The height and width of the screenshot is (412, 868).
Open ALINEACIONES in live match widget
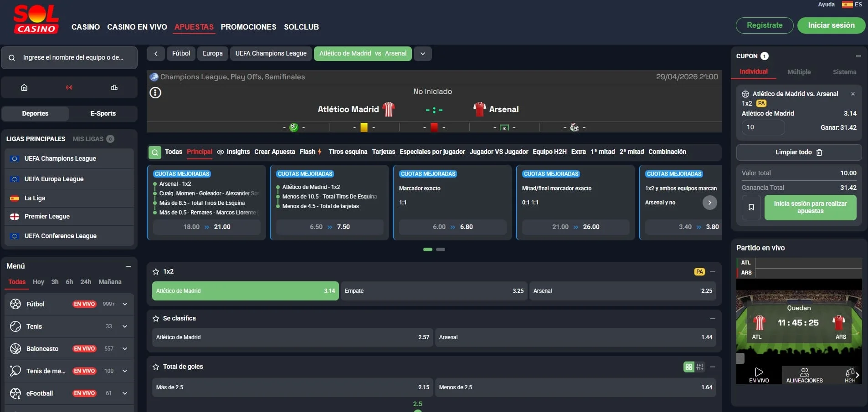pos(805,375)
